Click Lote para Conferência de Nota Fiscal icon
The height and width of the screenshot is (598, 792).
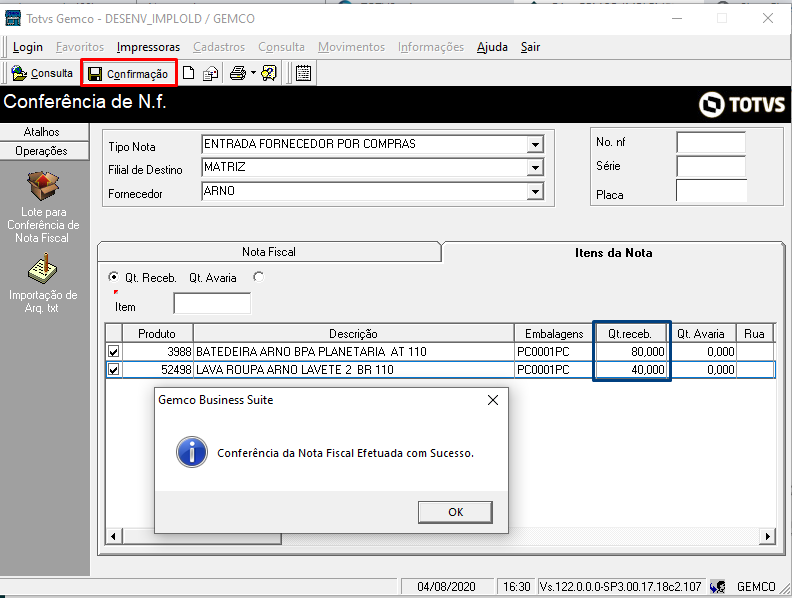click(x=43, y=186)
